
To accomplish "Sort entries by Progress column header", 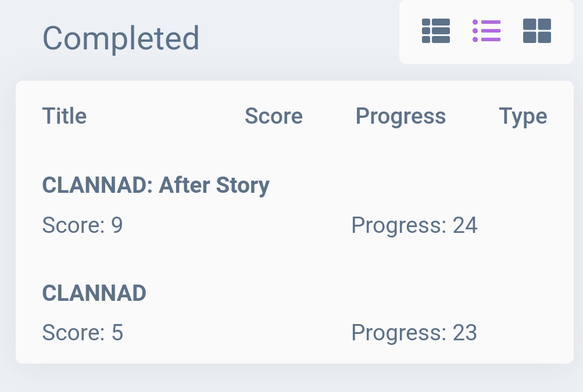I will point(400,116).
